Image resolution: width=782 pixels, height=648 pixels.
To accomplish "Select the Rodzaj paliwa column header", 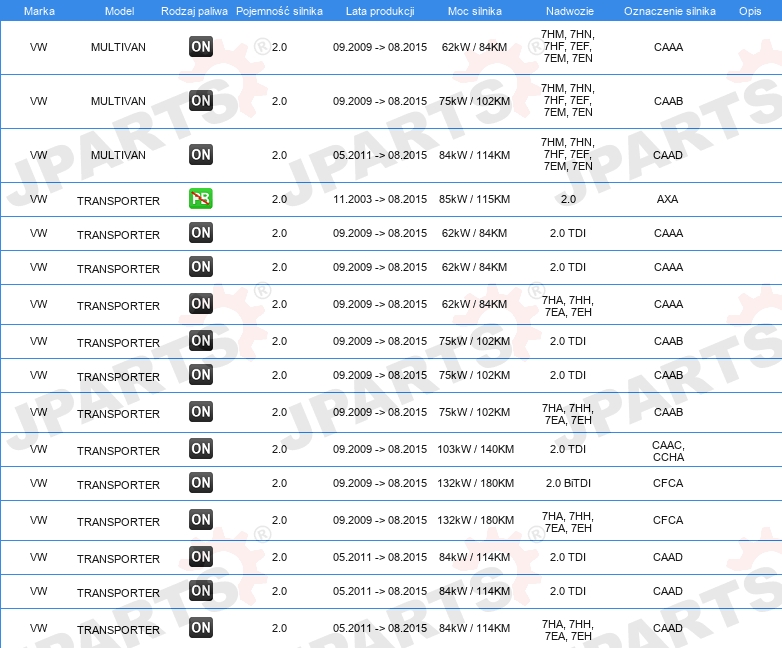I will click(194, 11).
